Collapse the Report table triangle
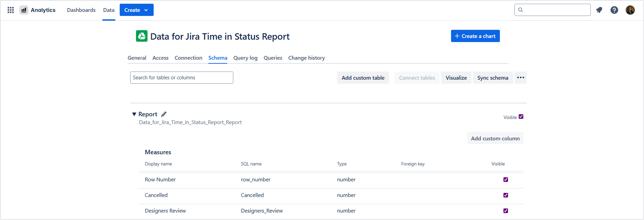644x220 pixels. tap(134, 114)
